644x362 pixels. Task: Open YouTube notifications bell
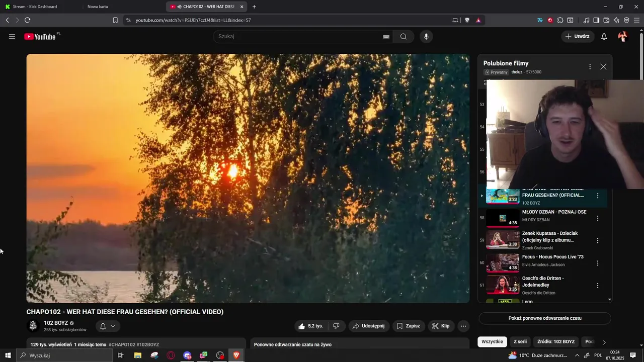pos(604,36)
